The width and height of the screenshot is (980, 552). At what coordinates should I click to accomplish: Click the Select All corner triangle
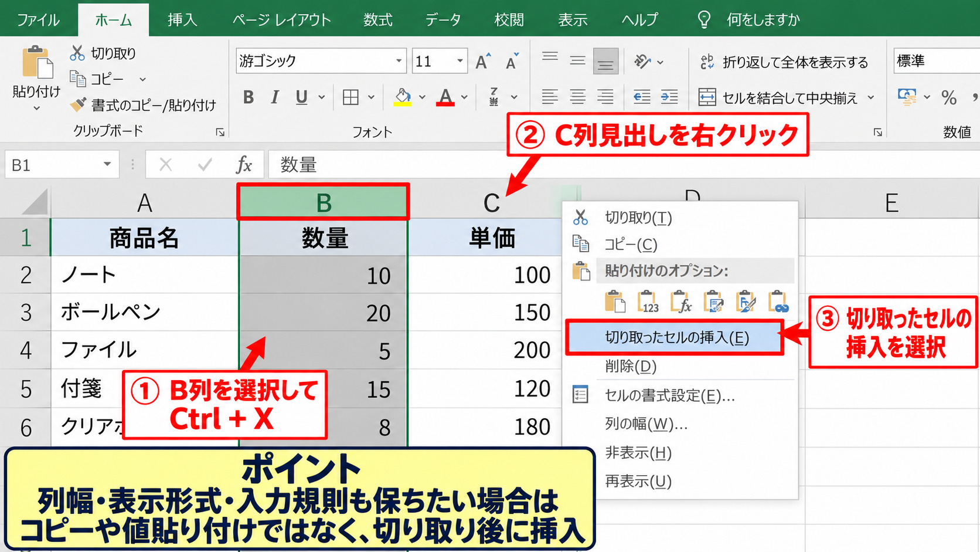[x=34, y=203]
